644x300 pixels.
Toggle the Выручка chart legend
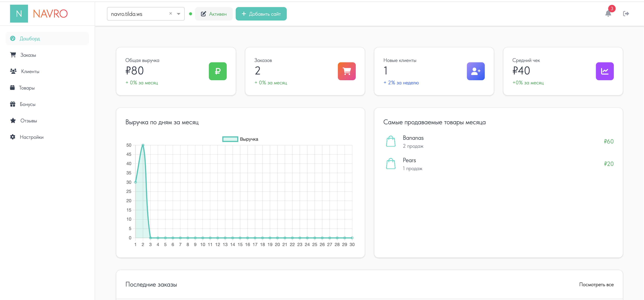click(240, 139)
